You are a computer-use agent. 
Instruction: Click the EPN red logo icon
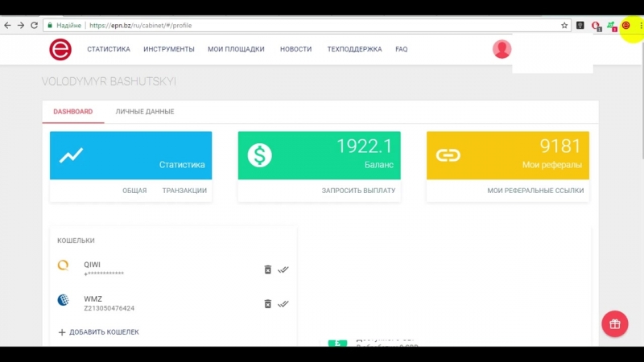60,49
